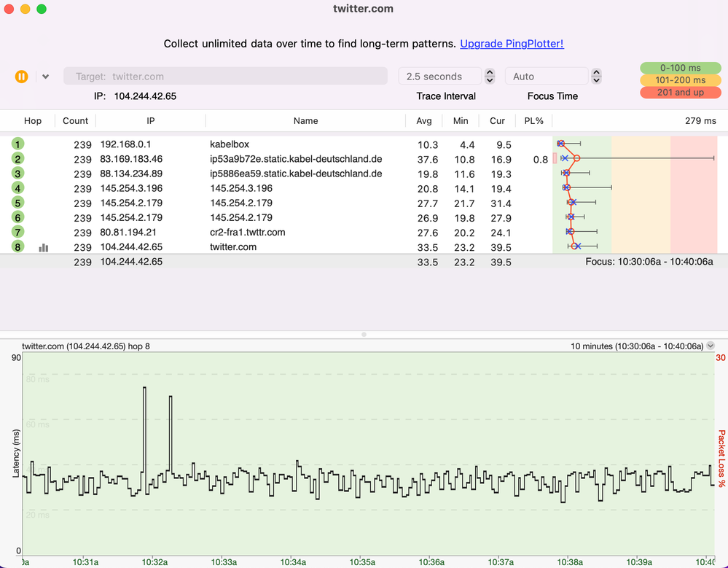The image size is (728, 568).
Task: Click the green 0-100 ms legend swatch
Action: (680, 68)
